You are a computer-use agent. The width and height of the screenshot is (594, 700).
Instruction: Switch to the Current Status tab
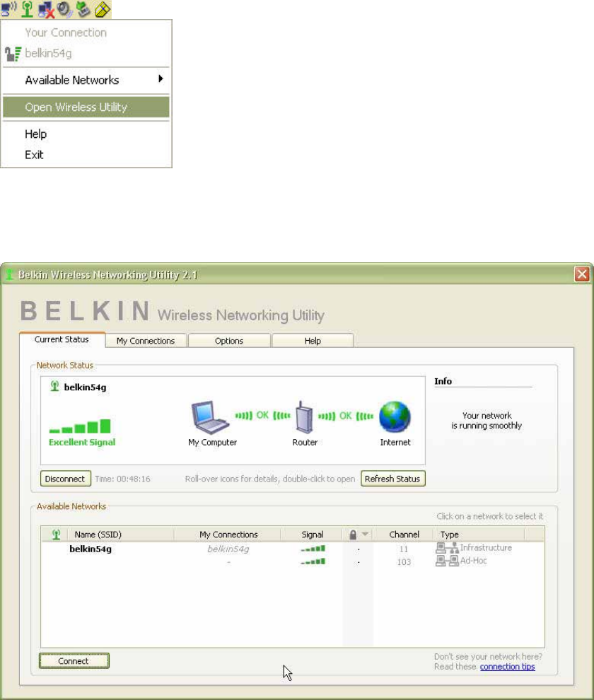click(62, 339)
